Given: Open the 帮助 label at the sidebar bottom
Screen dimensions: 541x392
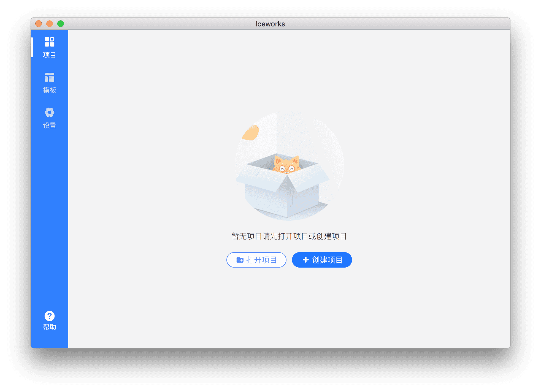Looking at the screenshot, I should click(x=50, y=327).
